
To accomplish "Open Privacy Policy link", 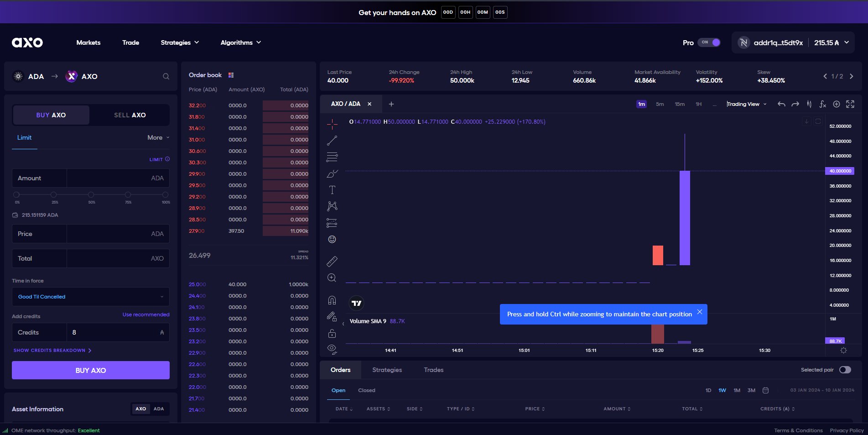I will (847, 430).
